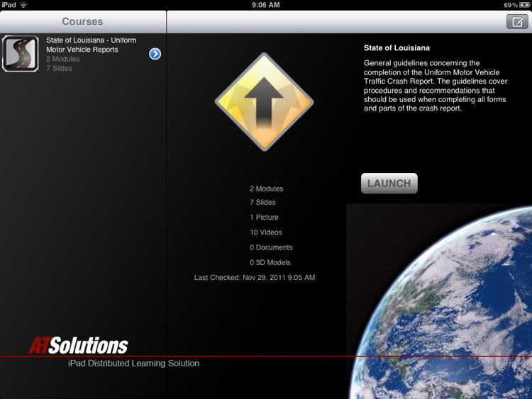Click the LAUNCH button
This screenshot has height=399, width=532.
[389, 184]
